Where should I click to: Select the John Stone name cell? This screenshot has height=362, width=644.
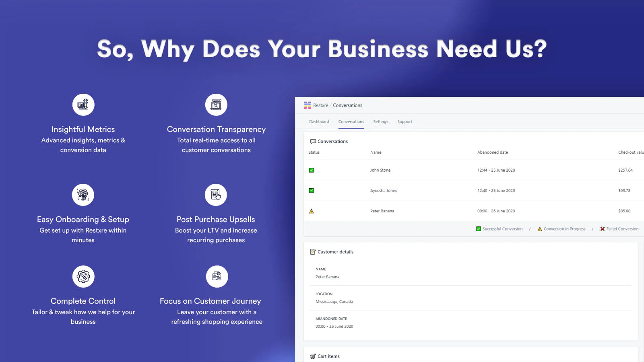coord(380,170)
